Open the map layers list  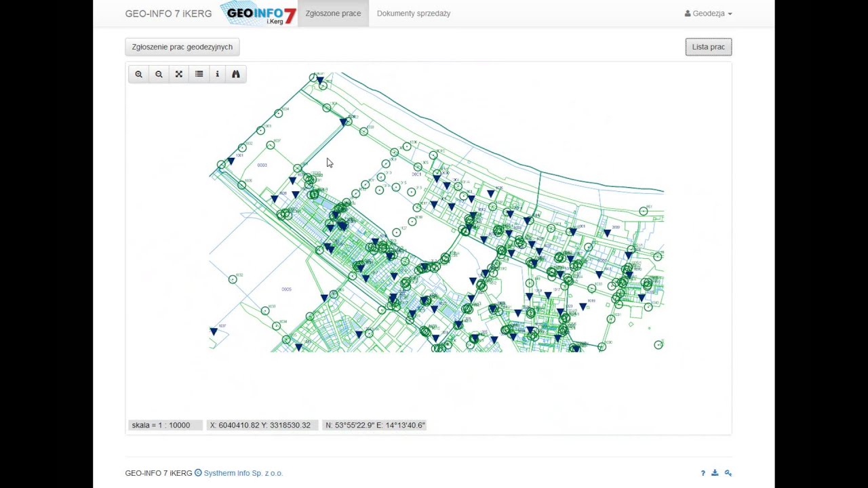tap(199, 74)
